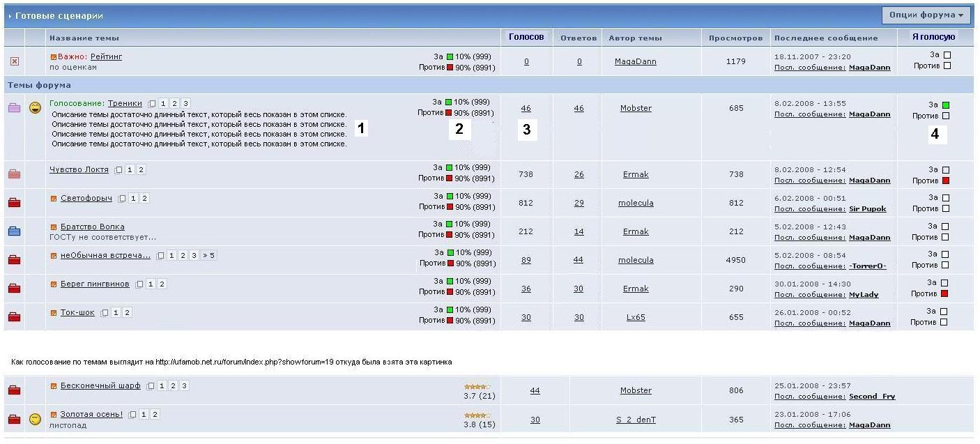This screenshot has height=444, width=980.
Task: Jump to last page » 5 of неОбычная встреча
Action: (x=209, y=256)
